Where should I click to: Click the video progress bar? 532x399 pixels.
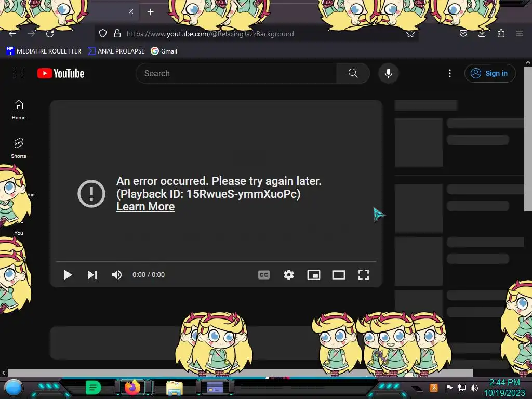216,262
